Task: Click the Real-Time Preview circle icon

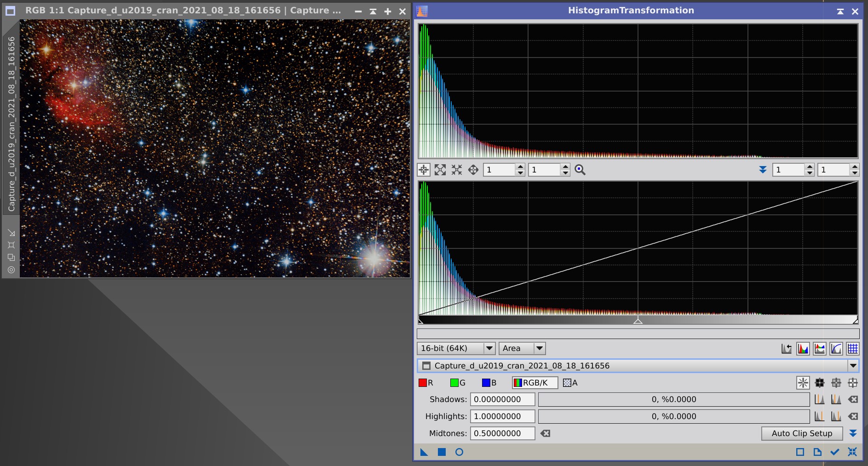Action: click(x=459, y=452)
